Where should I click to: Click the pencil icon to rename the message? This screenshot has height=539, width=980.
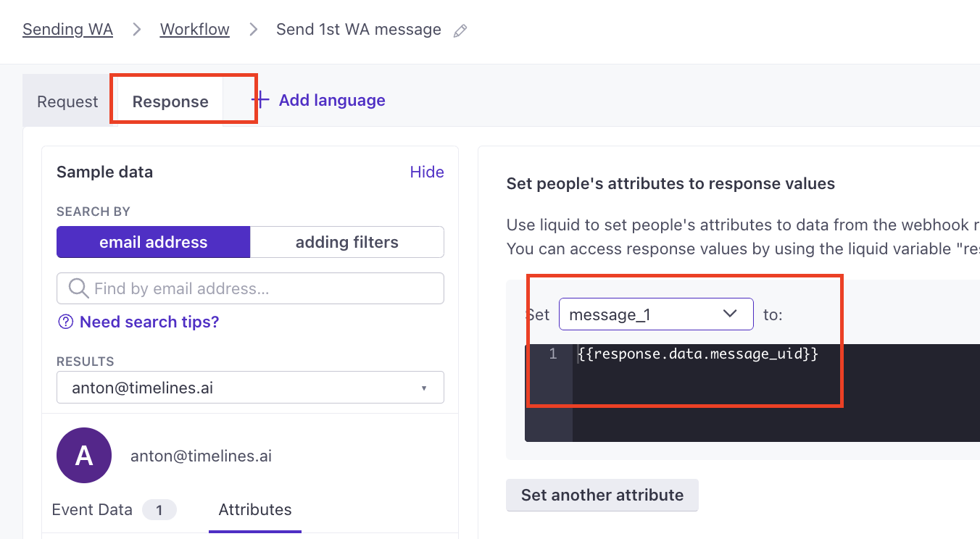pos(460,30)
